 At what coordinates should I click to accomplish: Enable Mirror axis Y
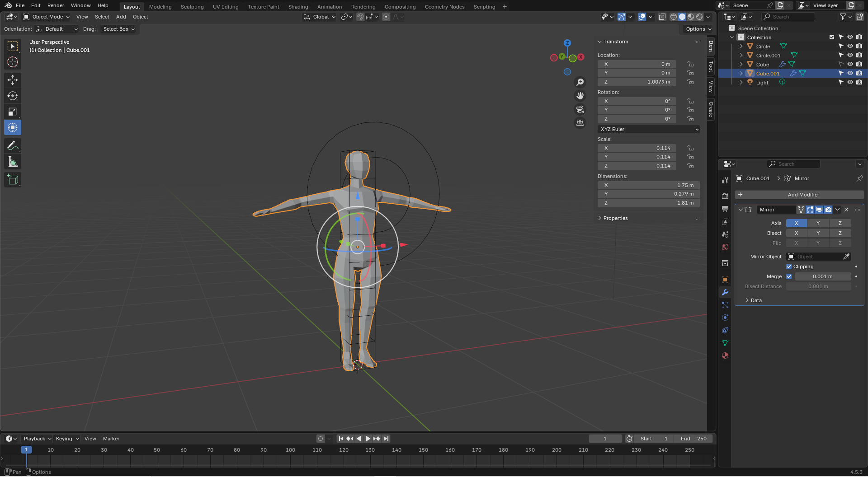(x=818, y=223)
